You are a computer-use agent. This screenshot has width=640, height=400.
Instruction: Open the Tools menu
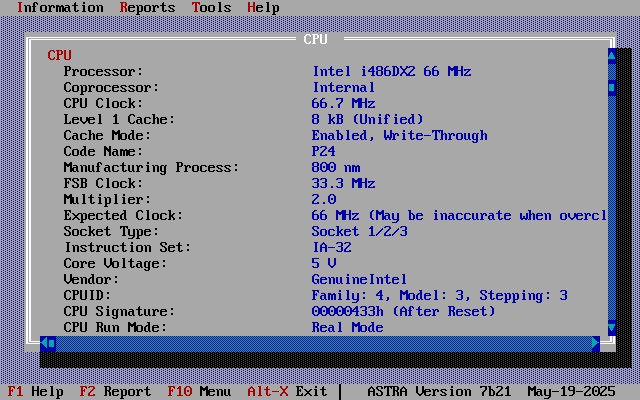(211, 8)
